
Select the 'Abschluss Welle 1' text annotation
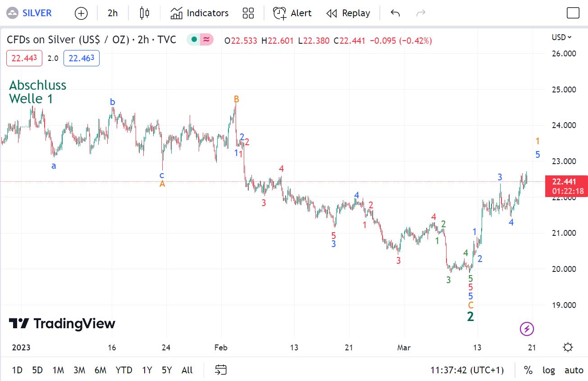[38, 92]
